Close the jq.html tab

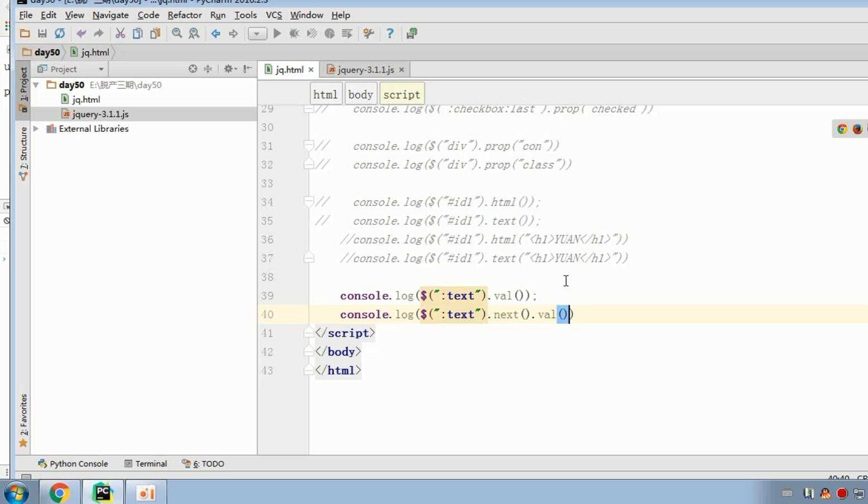[x=311, y=70]
